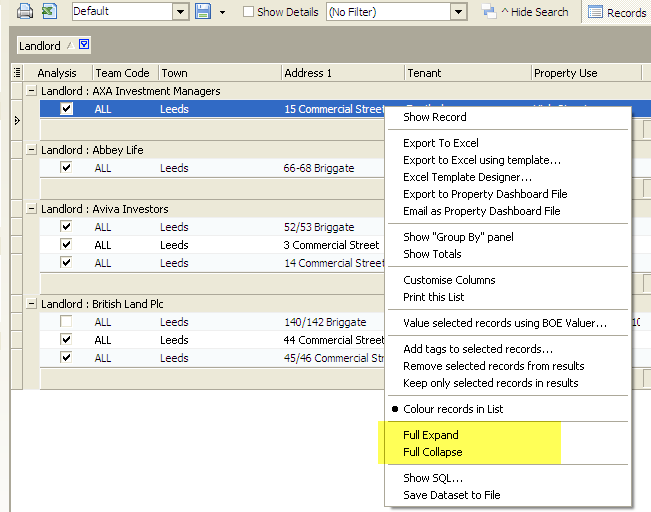The width and height of the screenshot is (651, 512).
Task: Open the (No Filter) dropdown
Action: click(x=458, y=12)
